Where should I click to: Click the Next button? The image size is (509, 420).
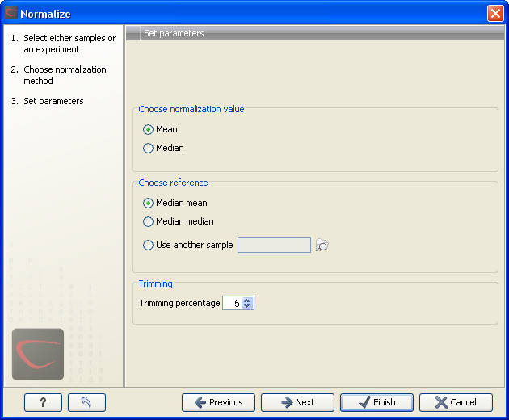(x=297, y=402)
